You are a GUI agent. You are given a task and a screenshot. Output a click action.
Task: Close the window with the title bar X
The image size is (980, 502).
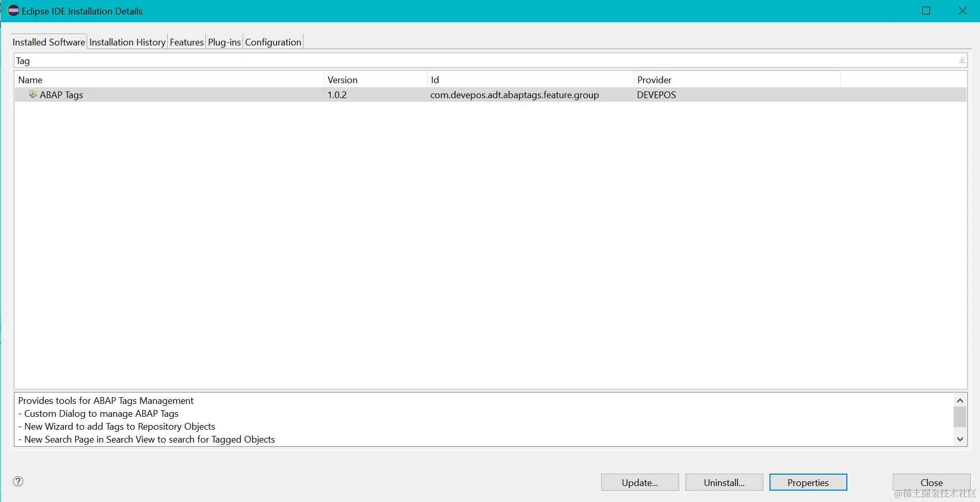pyautogui.click(x=962, y=11)
